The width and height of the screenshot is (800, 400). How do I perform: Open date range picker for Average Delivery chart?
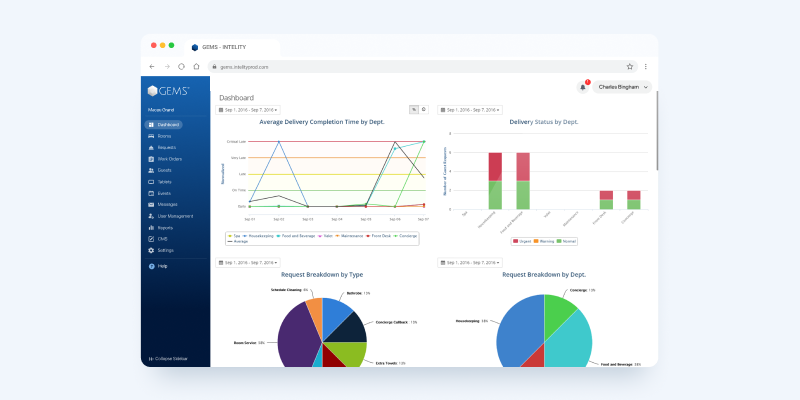[248, 110]
